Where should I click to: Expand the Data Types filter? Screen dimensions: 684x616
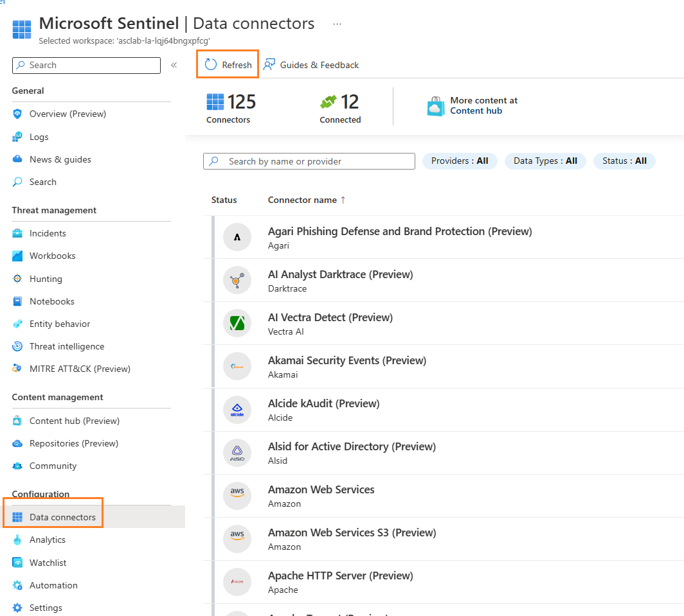pos(545,161)
